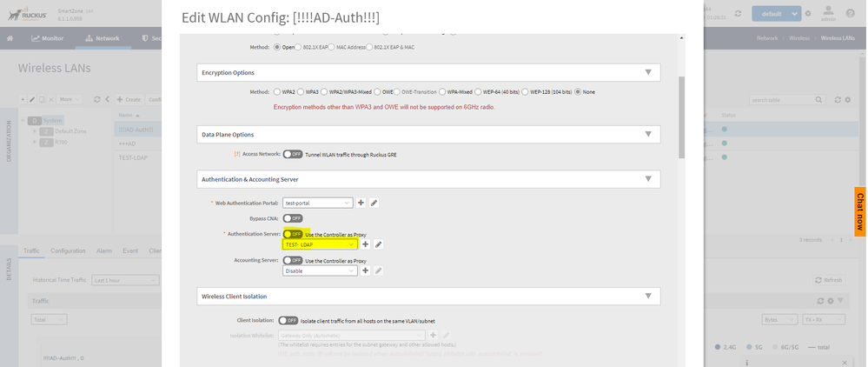Collapse the Encryption Options section

click(647, 73)
